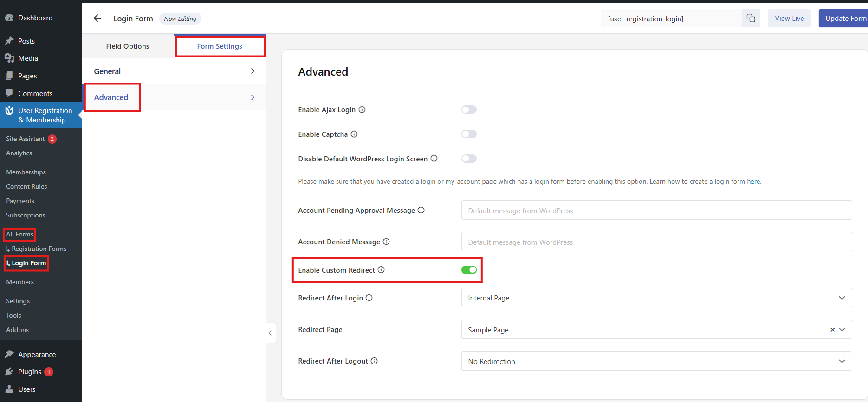Open the Addons menu item

coord(17,330)
